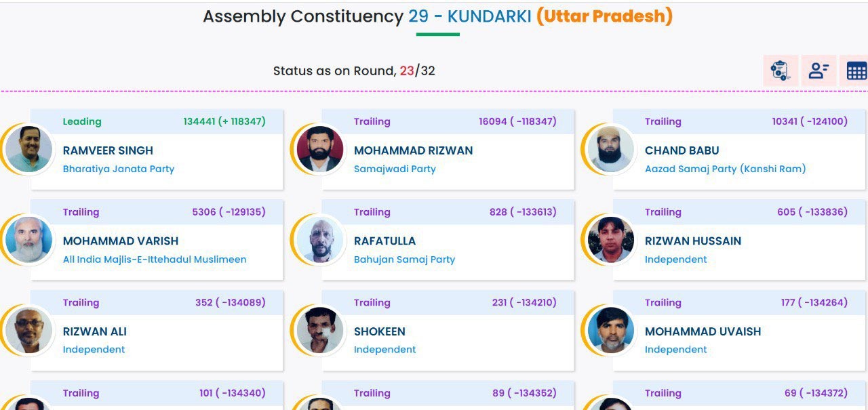
Task: Click the Round 23/32 status text
Action: [354, 70]
